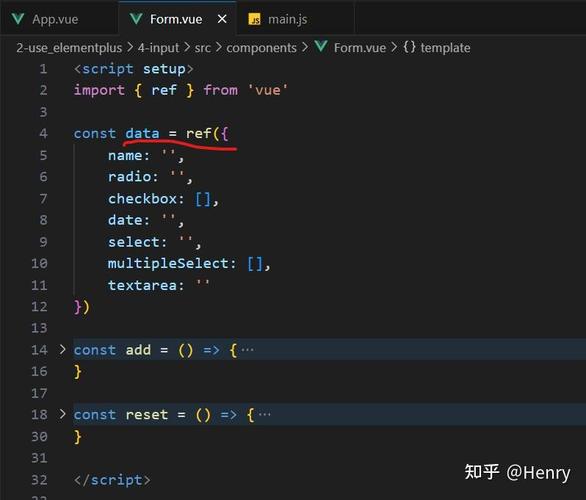Click the 'checkbox' property on line 7

point(142,199)
